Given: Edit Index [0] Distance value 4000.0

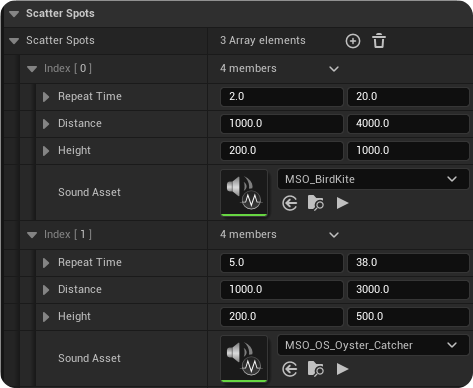Looking at the screenshot, I should [408, 124].
